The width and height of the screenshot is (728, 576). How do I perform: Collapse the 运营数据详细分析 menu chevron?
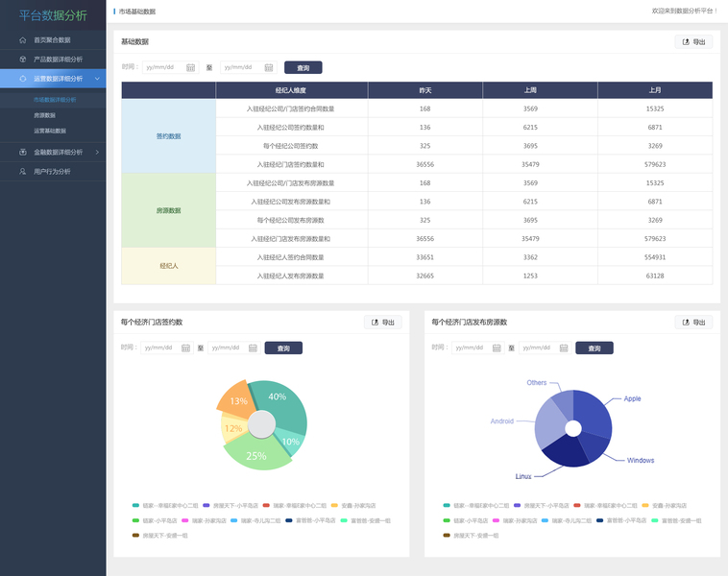[98, 79]
